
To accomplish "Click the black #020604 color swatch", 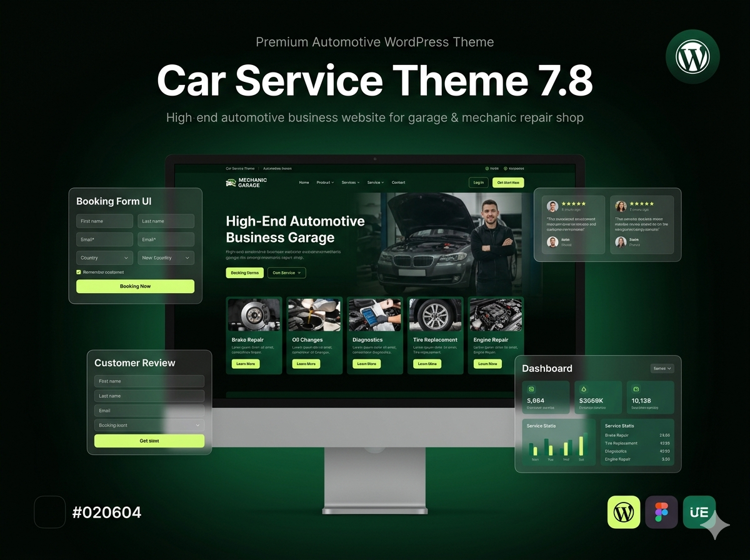I will coord(49,512).
